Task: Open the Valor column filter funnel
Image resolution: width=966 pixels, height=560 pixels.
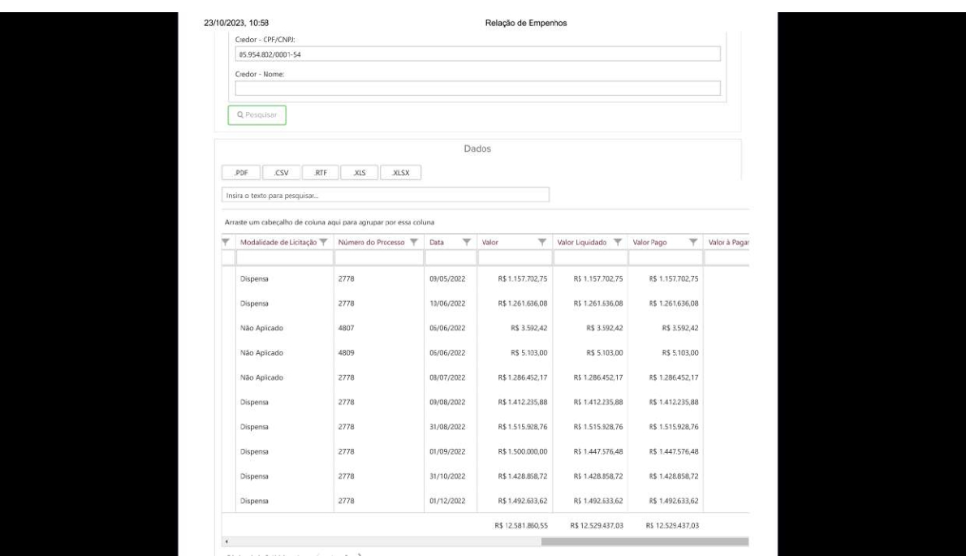Action: [x=541, y=242]
